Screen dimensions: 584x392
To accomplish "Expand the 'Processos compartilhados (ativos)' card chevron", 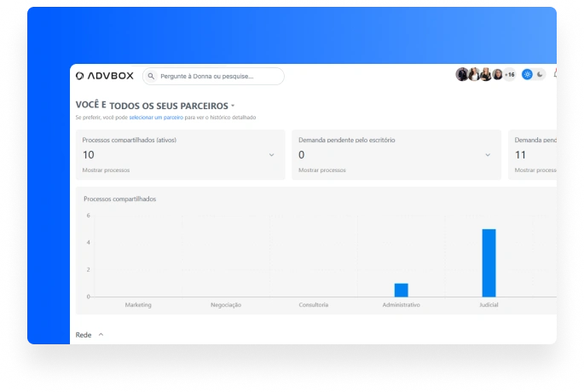I will coord(271,155).
